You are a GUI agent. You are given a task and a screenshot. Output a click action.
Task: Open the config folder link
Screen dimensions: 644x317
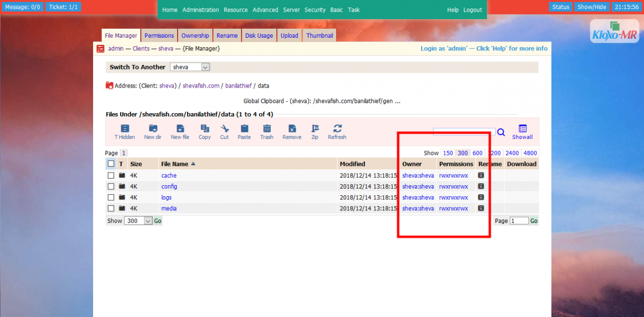pos(169,187)
